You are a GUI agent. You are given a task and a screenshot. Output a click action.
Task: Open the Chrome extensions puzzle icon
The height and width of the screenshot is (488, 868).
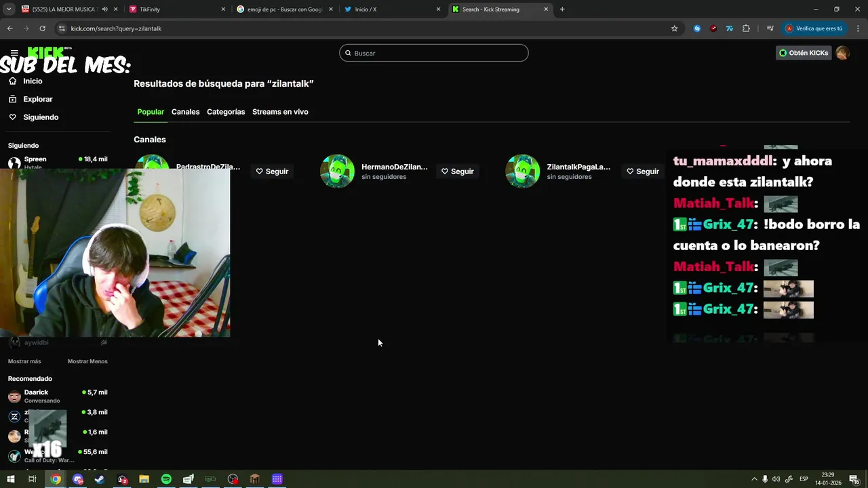[x=746, y=28]
